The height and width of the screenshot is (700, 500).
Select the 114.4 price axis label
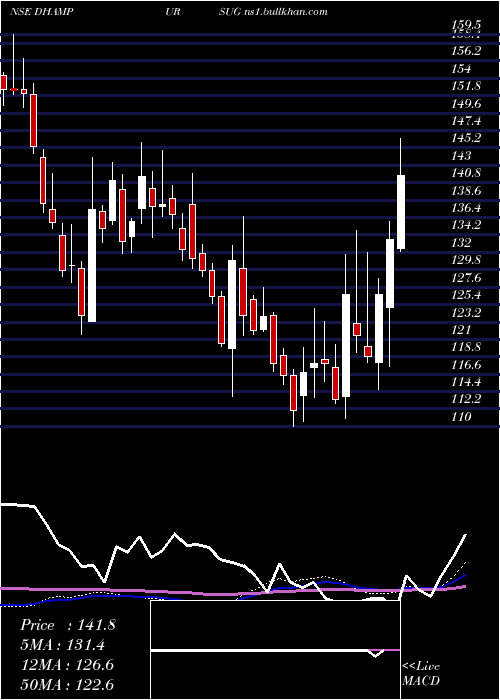tap(468, 382)
